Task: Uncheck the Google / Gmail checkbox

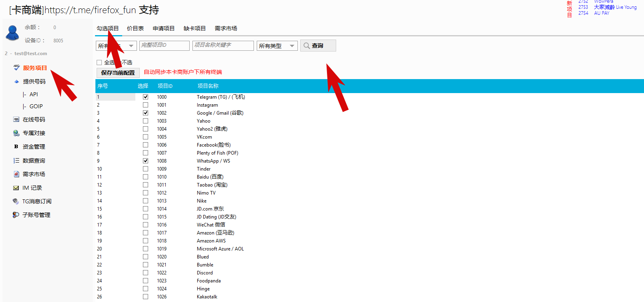Action: point(146,113)
